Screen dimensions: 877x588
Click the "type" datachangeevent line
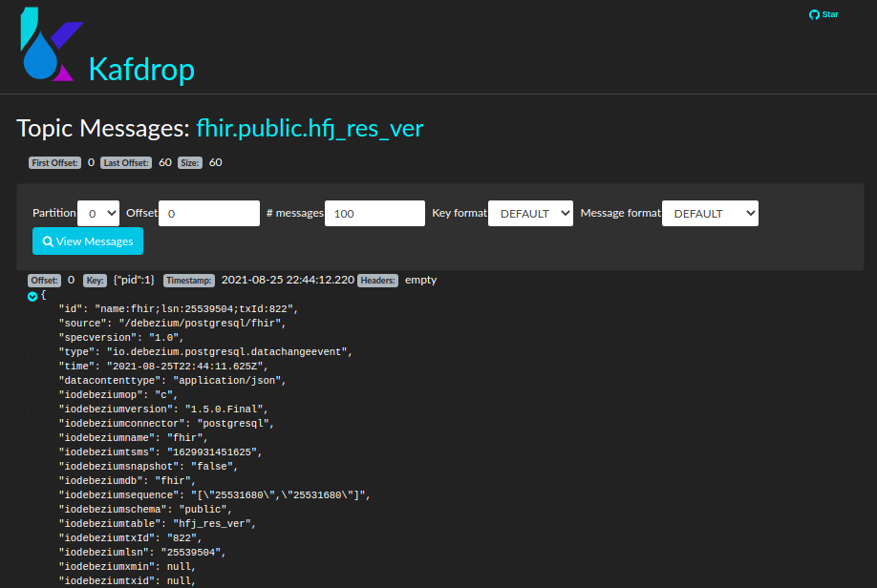click(x=205, y=352)
